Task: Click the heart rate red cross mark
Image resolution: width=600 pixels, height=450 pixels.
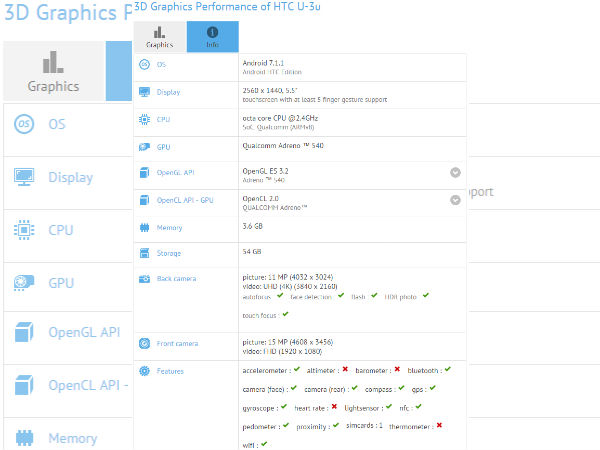Action: [x=334, y=406]
